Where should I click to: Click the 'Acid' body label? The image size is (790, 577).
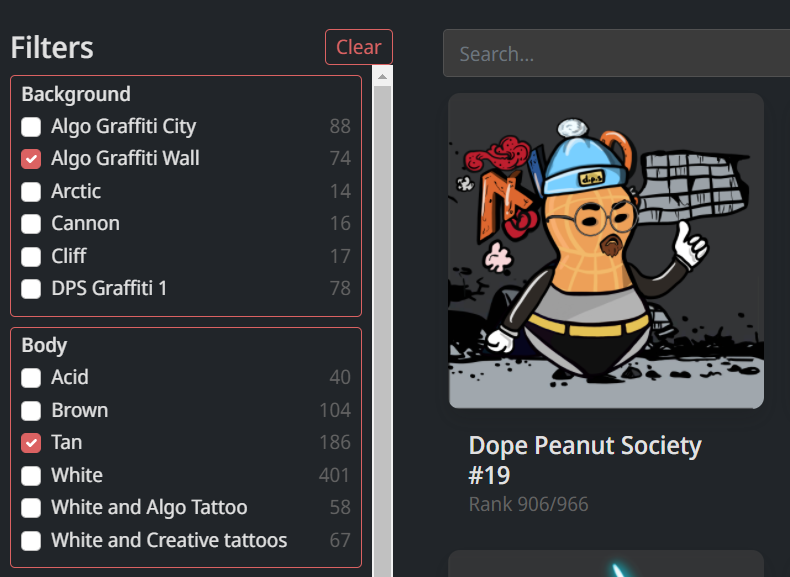coord(70,377)
